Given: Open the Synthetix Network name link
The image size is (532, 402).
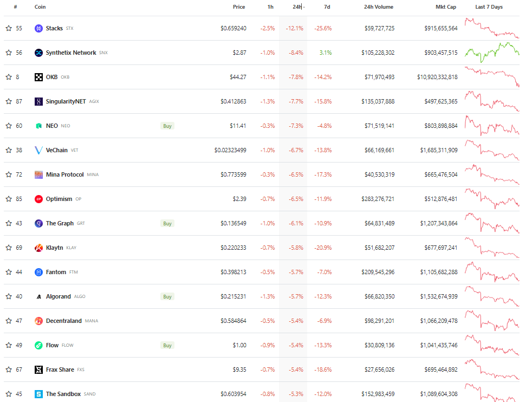Looking at the screenshot, I should click(x=71, y=53).
